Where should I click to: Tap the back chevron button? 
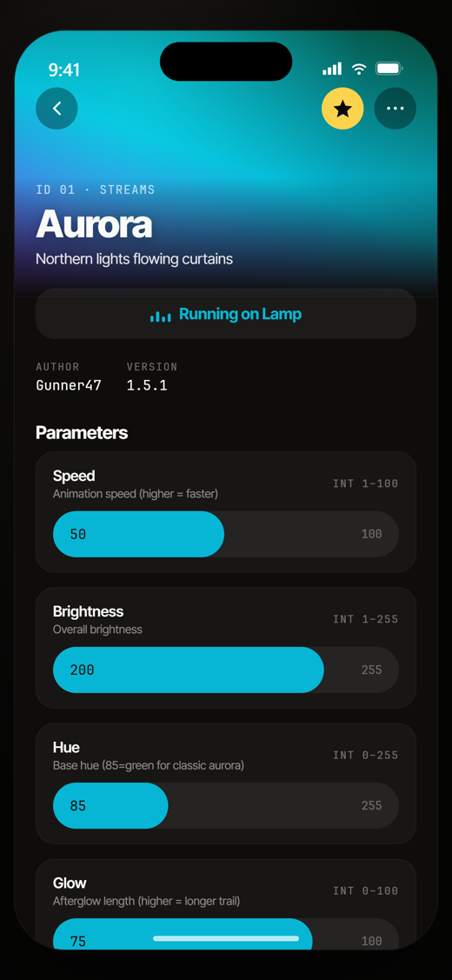(x=56, y=109)
